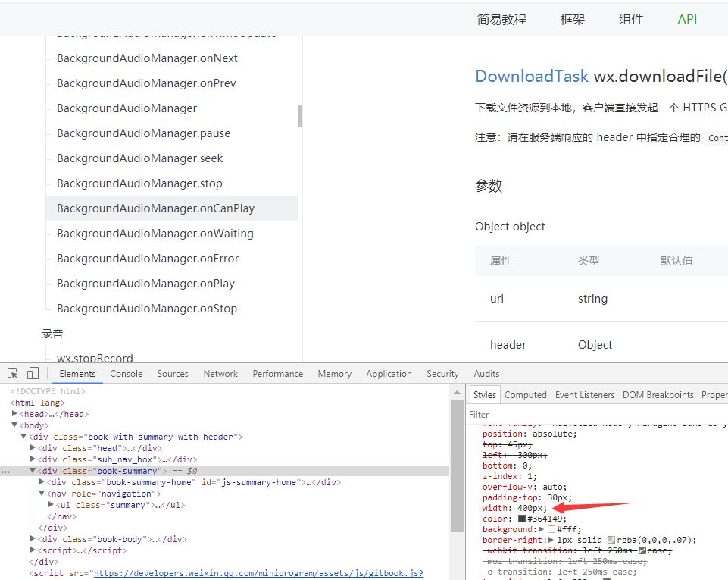Open the 框架 navigation item
728x580 pixels.
pyautogui.click(x=573, y=19)
